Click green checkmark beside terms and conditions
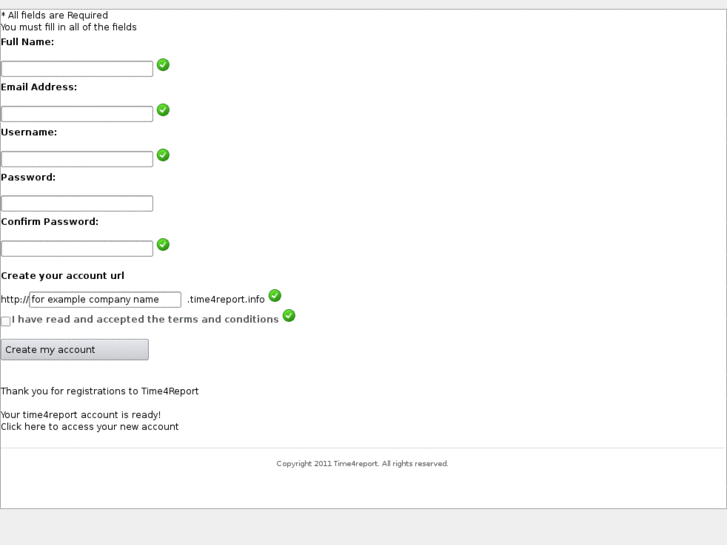The height and width of the screenshot is (545, 727). pyautogui.click(x=289, y=316)
